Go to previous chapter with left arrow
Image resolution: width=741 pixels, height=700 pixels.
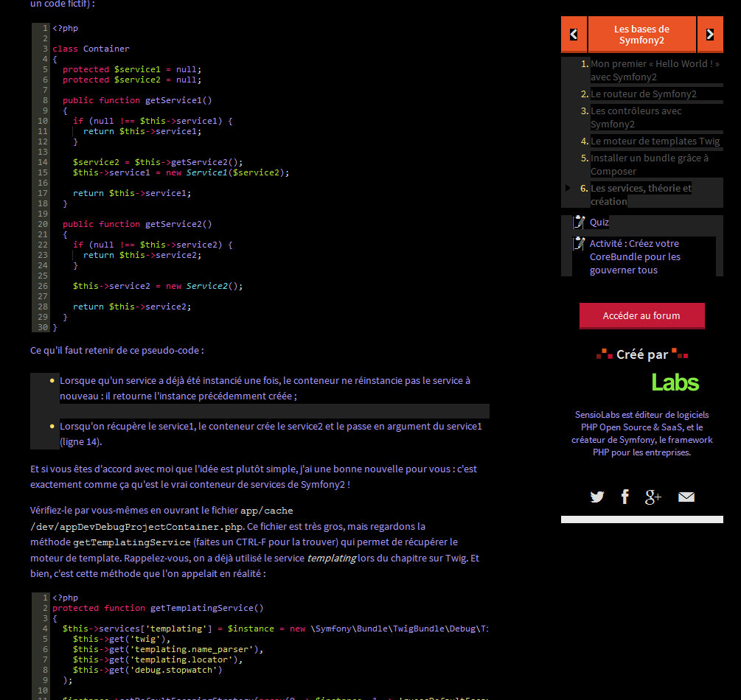[574, 35]
